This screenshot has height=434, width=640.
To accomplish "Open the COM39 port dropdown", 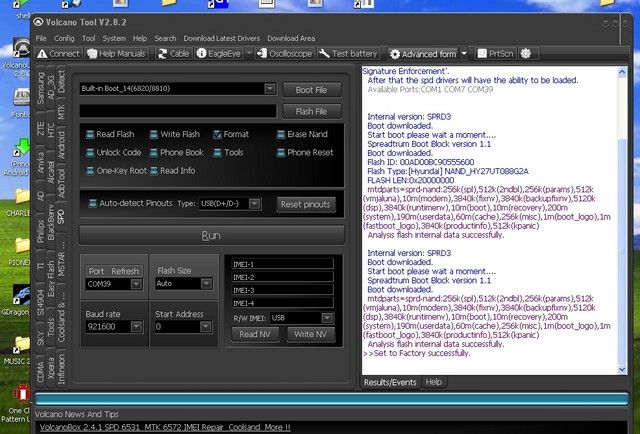I will [x=136, y=284].
